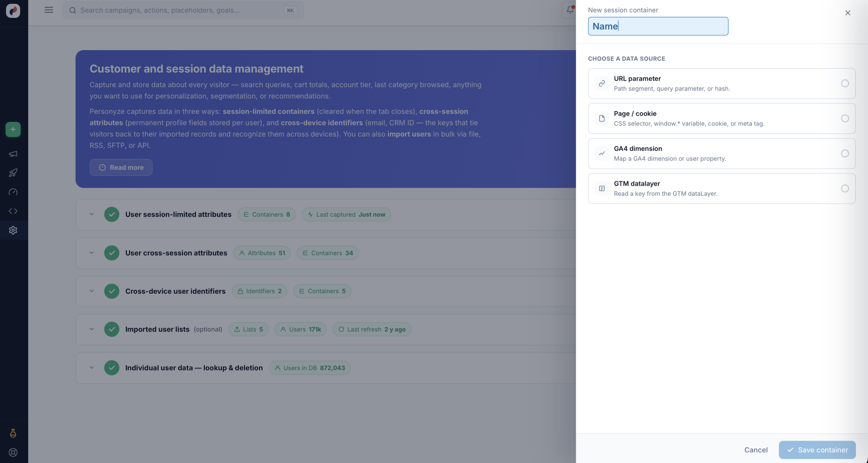Click the Users in DB 872,043 badge
This screenshot has height=463, width=868.
pos(310,368)
